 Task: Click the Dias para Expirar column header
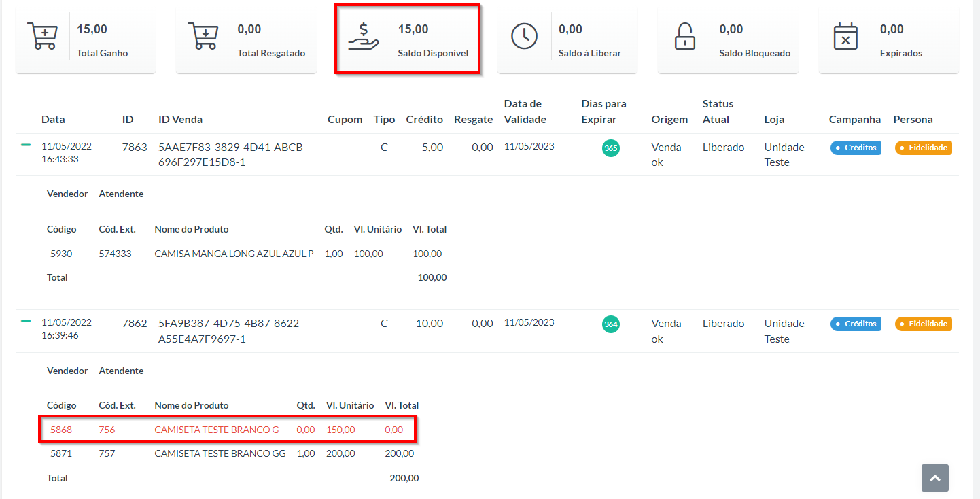point(603,111)
